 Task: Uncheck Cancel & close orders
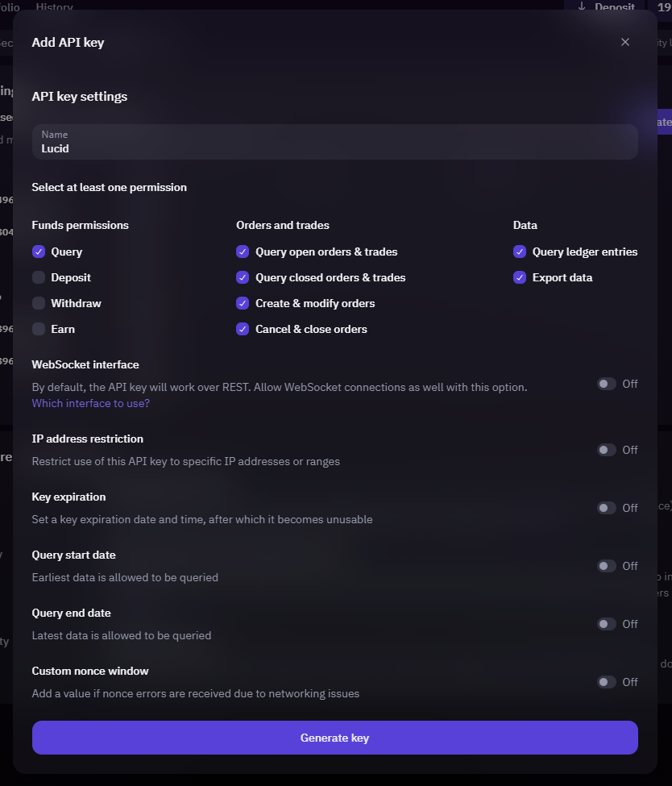[243, 329]
